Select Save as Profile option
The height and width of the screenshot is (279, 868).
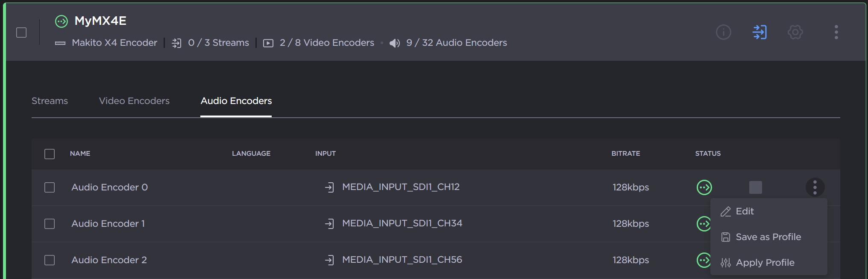click(768, 237)
